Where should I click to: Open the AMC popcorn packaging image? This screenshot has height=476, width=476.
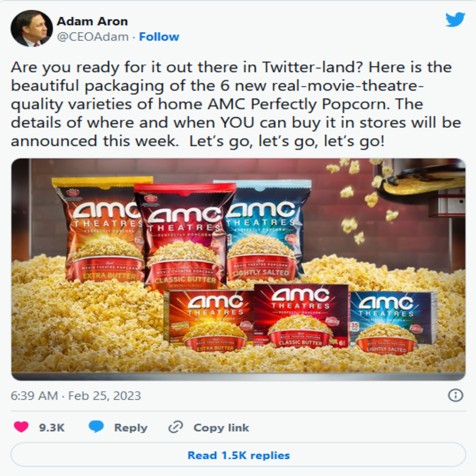[x=238, y=269]
